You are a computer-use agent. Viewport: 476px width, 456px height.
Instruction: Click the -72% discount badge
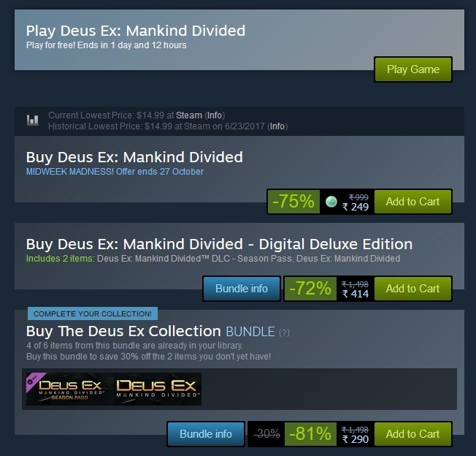click(310, 289)
